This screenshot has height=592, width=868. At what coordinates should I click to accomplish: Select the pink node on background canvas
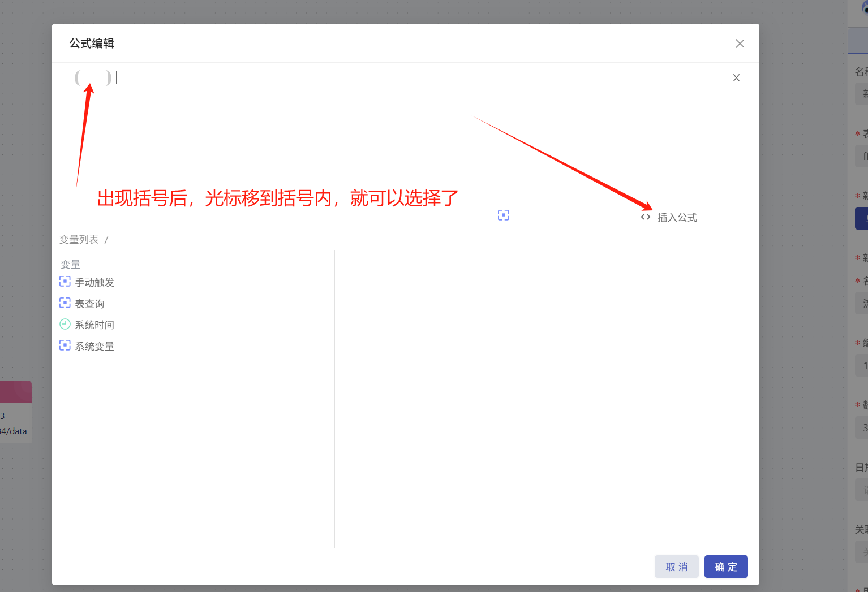tap(16, 392)
